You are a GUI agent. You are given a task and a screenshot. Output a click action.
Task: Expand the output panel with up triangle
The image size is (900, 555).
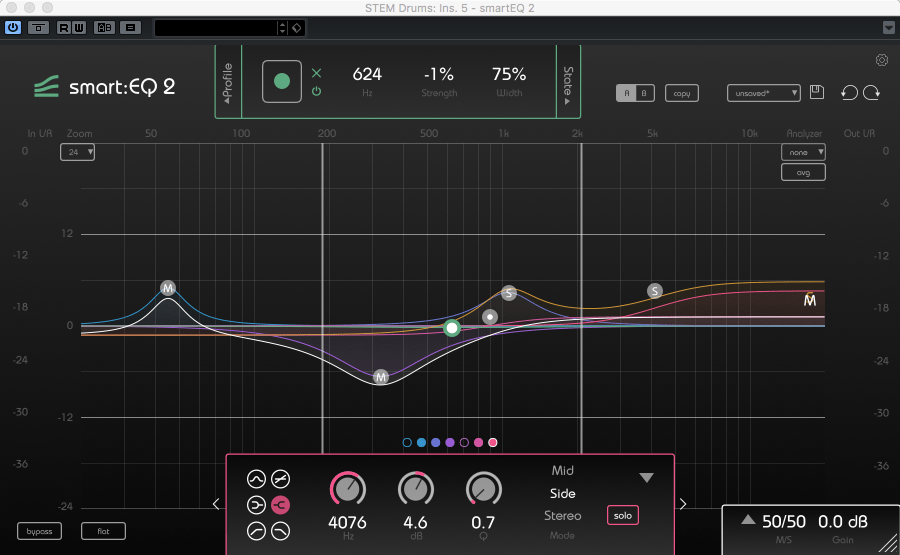[747, 519]
